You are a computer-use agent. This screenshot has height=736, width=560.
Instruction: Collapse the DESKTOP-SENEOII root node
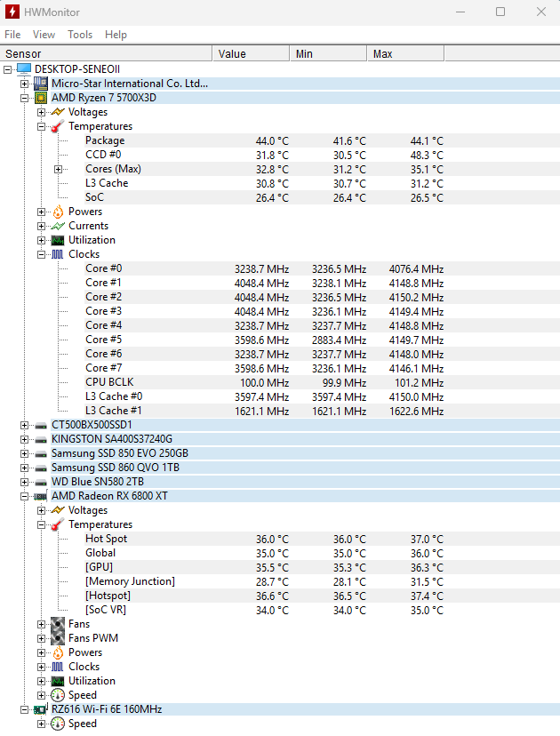(x=7, y=69)
